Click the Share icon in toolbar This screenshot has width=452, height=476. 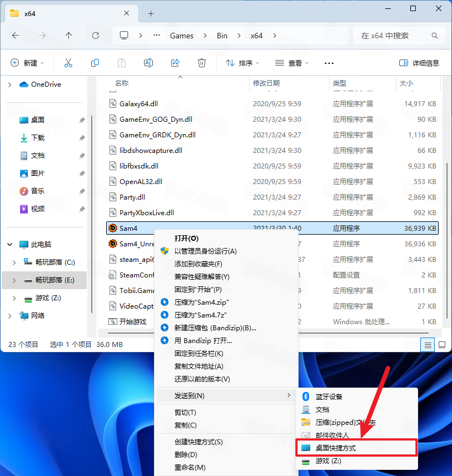[175, 63]
